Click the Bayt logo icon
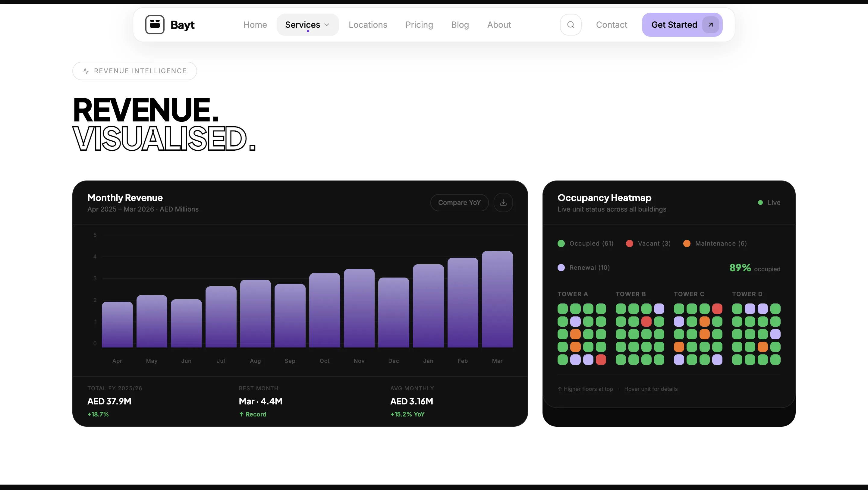Viewport: 868px width, 490px height. (x=155, y=25)
